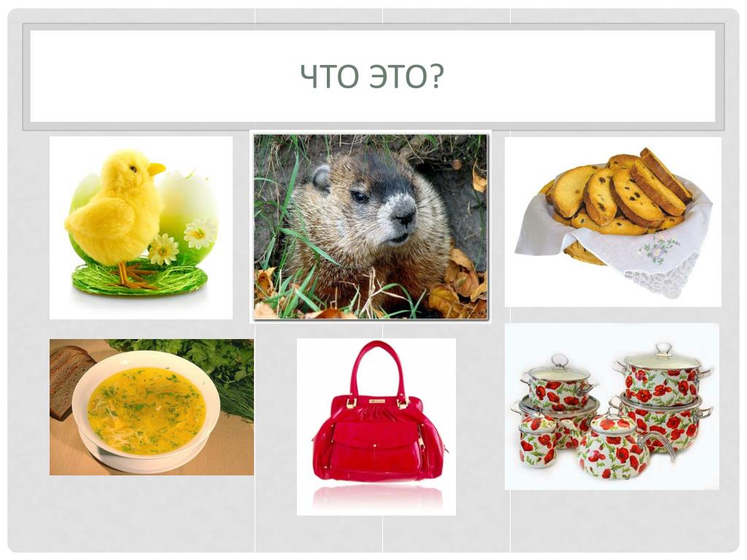Click the green herbs behind the soup bowl
This screenshot has height=560, width=747.
[x=209, y=371]
